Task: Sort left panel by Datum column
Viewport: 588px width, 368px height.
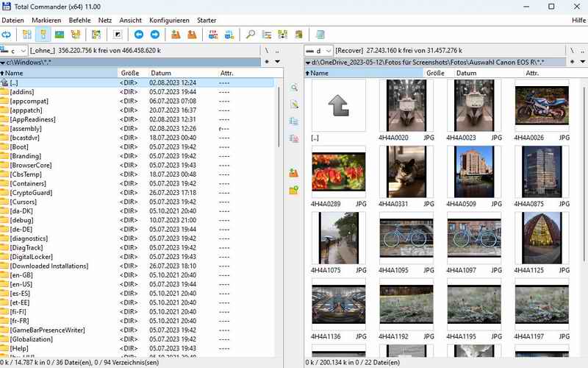Action: pos(160,73)
